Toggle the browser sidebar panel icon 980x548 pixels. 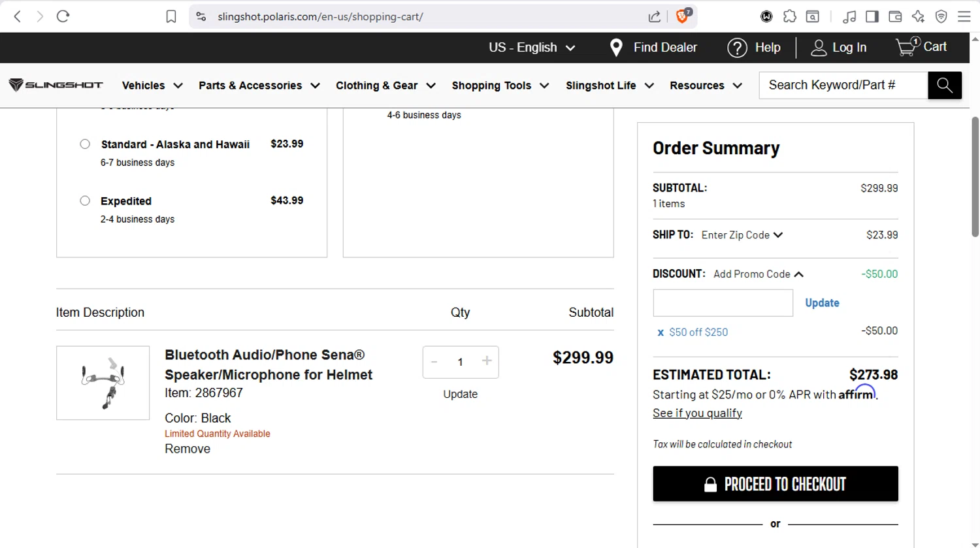click(x=872, y=16)
